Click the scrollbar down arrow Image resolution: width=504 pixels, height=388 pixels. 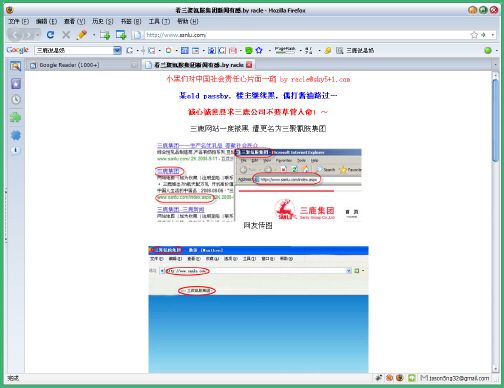[x=495, y=369]
